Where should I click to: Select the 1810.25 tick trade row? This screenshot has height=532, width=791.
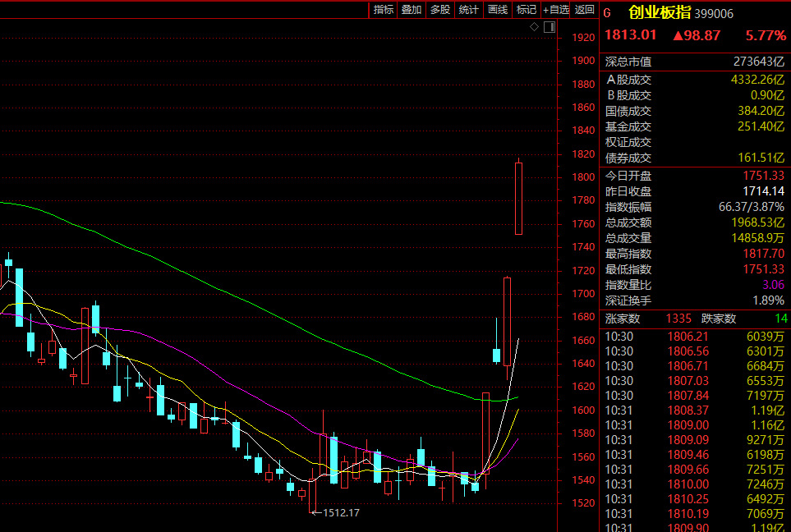tap(694, 498)
